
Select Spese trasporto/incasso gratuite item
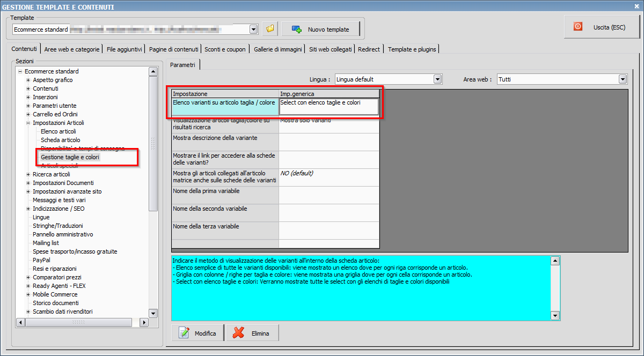[75, 251]
